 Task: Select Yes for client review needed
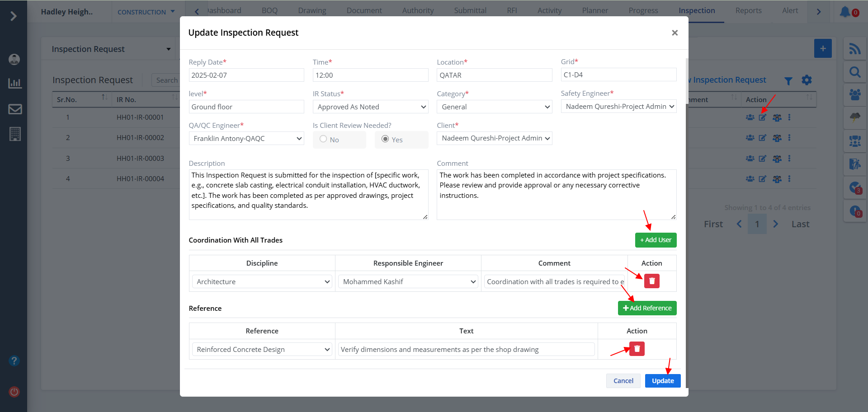click(x=385, y=139)
